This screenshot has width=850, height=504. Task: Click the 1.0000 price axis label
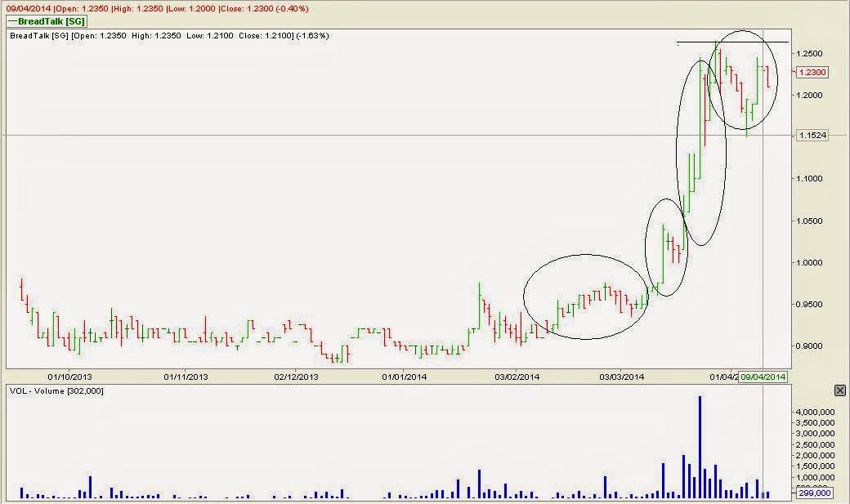click(x=809, y=262)
